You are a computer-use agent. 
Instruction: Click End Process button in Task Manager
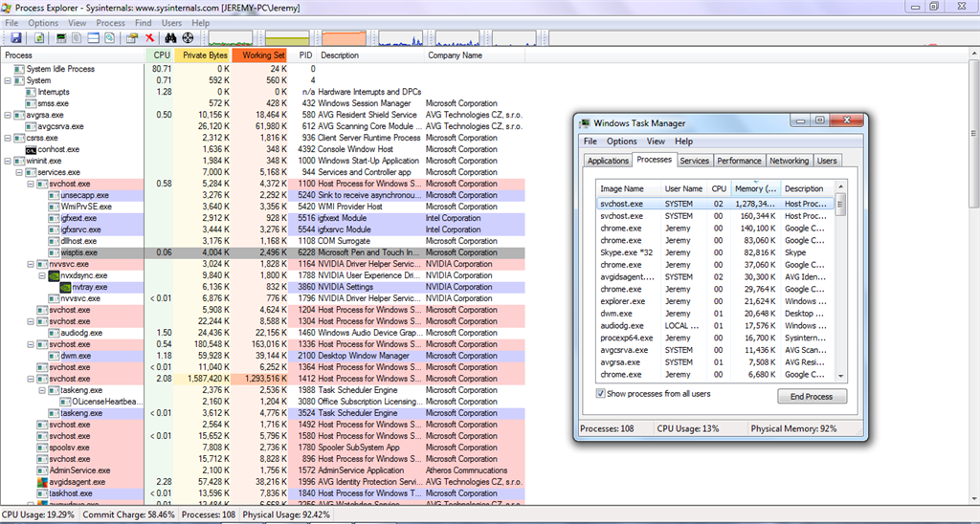point(812,396)
